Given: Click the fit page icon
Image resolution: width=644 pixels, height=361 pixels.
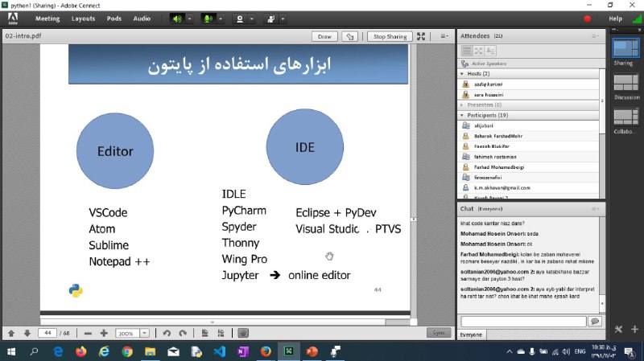Looking at the screenshot, I should click(x=204, y=333).
